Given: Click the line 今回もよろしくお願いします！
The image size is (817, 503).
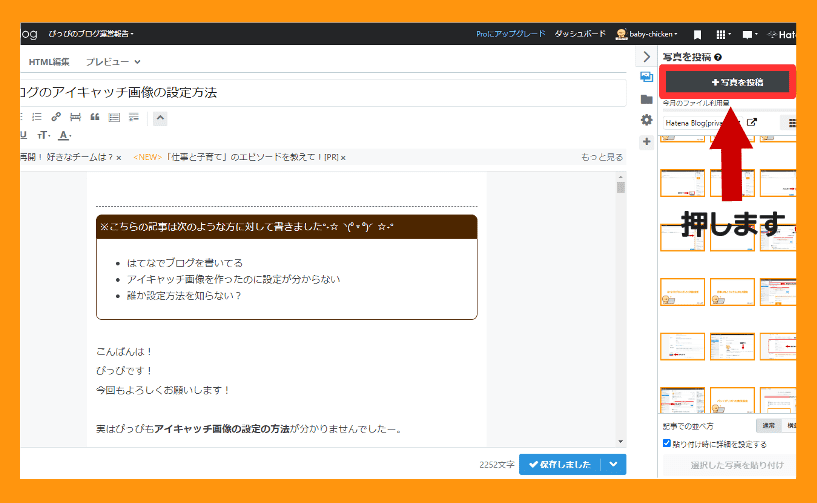Looking at the screenshot, I should 163,390.
